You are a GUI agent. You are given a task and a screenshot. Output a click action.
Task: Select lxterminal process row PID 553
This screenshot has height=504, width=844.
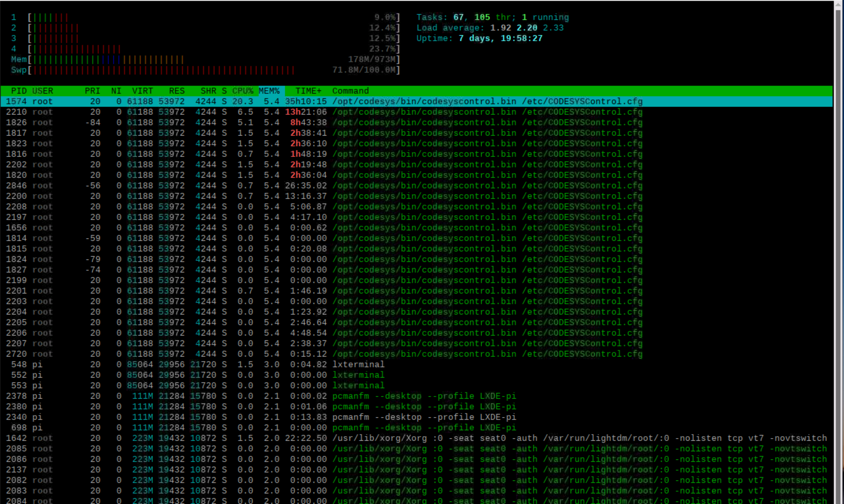coord(416,386)
